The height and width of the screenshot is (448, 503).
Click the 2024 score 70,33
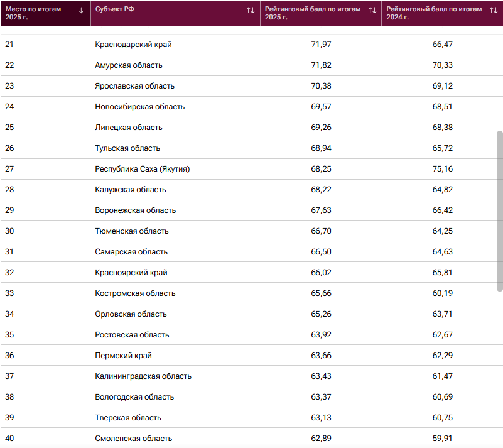442,65
